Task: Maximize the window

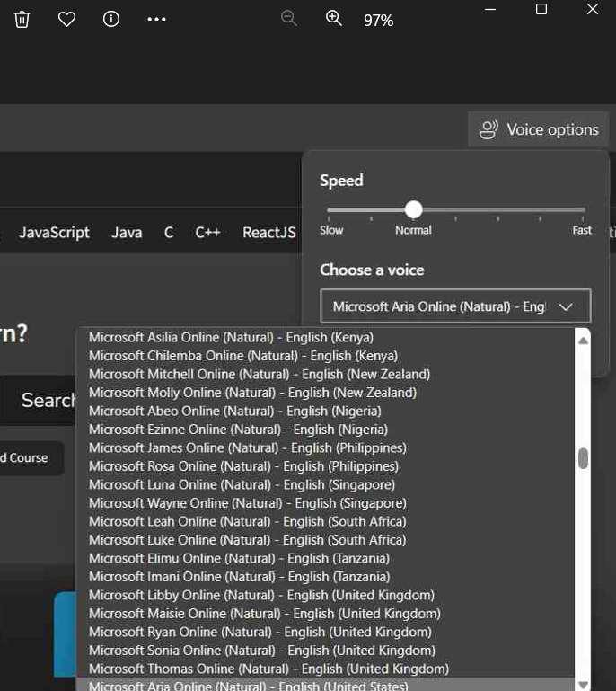Action: click(541, 10)
